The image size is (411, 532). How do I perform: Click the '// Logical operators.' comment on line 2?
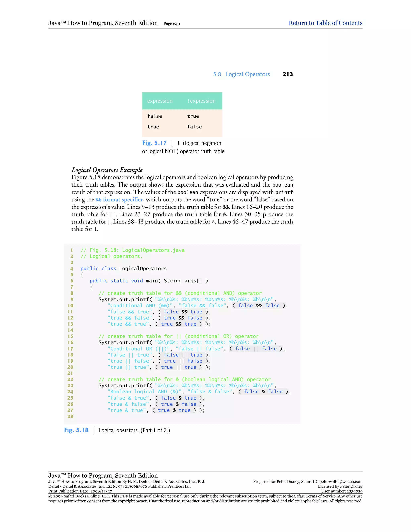point(112,256)
